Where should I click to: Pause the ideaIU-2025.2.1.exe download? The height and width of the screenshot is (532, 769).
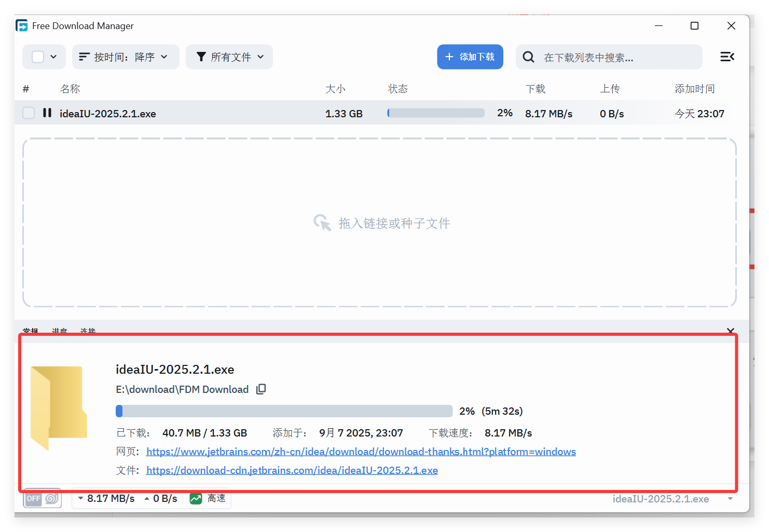[x=47, y=113]
